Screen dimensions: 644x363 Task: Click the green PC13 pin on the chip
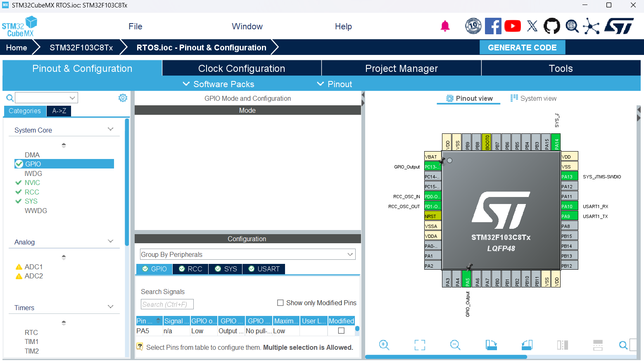click(433, 167)
